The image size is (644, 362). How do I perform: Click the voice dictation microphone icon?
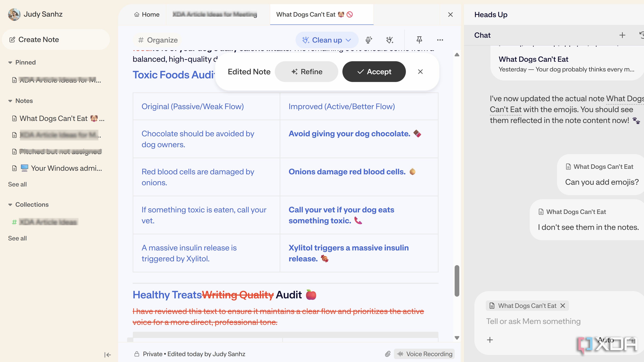tap(369, 40)
